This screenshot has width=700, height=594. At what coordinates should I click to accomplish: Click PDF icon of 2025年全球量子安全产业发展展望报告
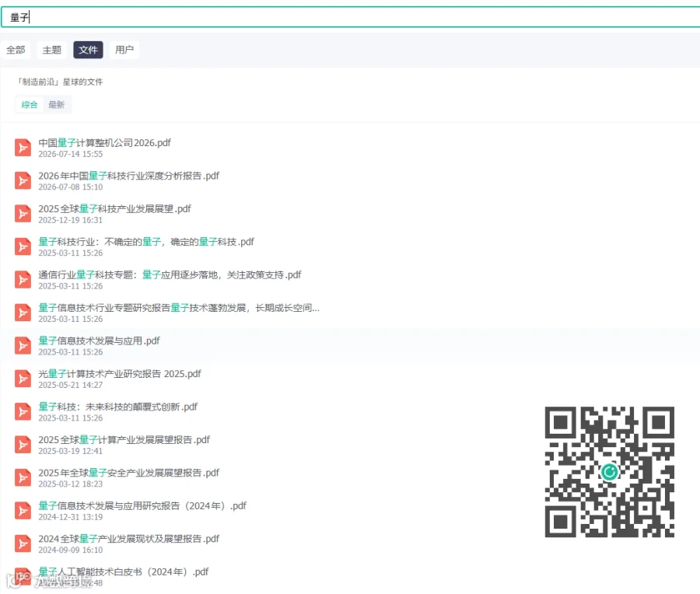coord(23,478)
